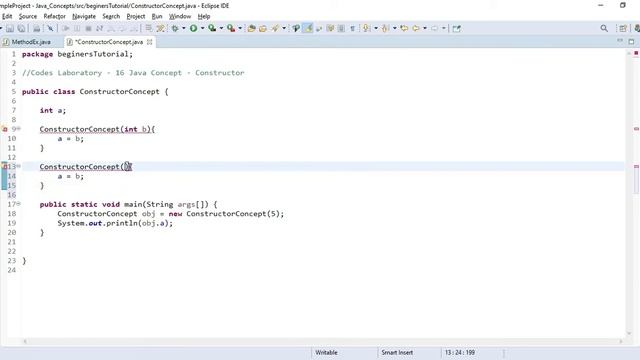Toggle Skip All Breakpoints
This screenshot has width=640, height=360.
coord(50,28)
